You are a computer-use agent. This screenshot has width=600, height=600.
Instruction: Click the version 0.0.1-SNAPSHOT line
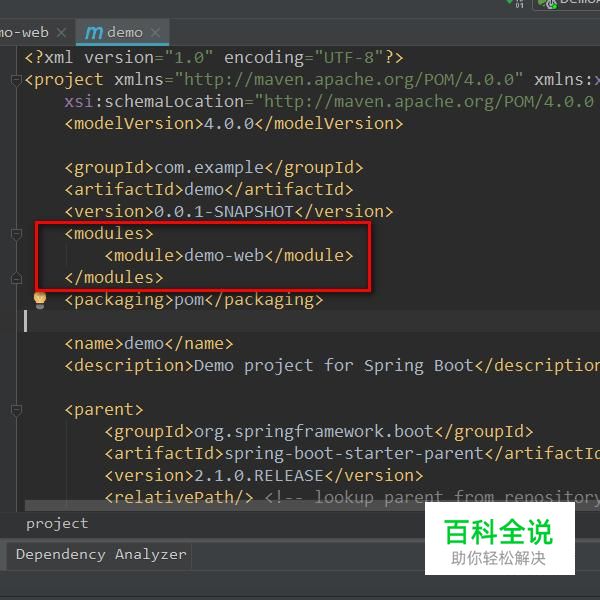coord(229,212)
